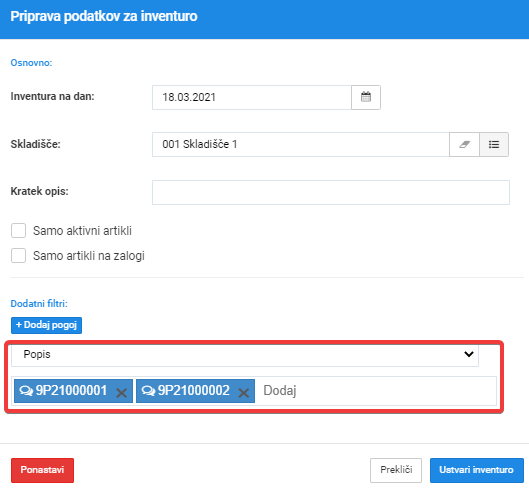Open warehouse list with list icon
The width and height of the screenshot is (529, 495).
point(494,144)
